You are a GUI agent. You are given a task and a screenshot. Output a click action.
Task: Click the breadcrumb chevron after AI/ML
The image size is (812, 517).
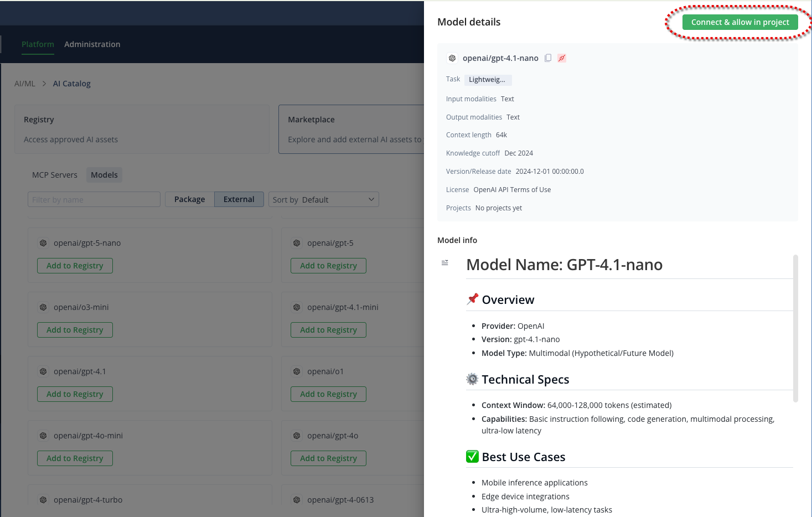[x=44, y=84]
